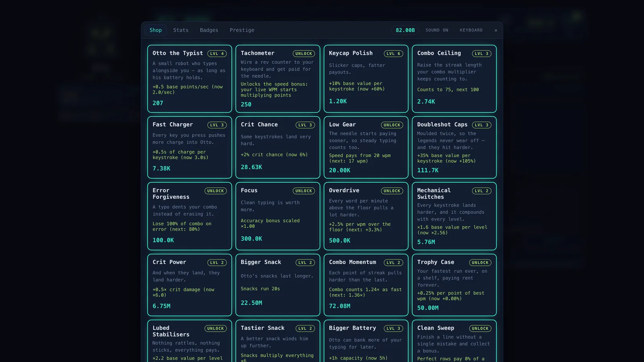Unlock the Overdrive upgrade card
The height and width of the screenshot is (362, 644).
click(x=366, y=216)
